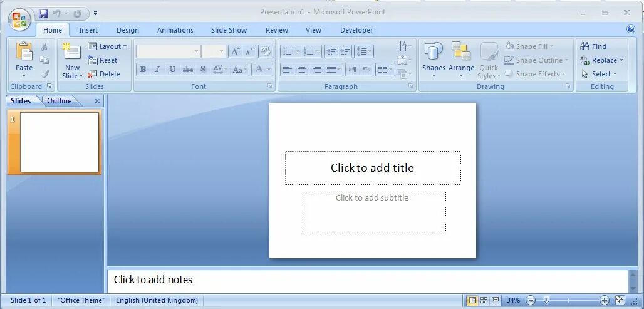Click the zoom slider handle

(x=547, y=300)
